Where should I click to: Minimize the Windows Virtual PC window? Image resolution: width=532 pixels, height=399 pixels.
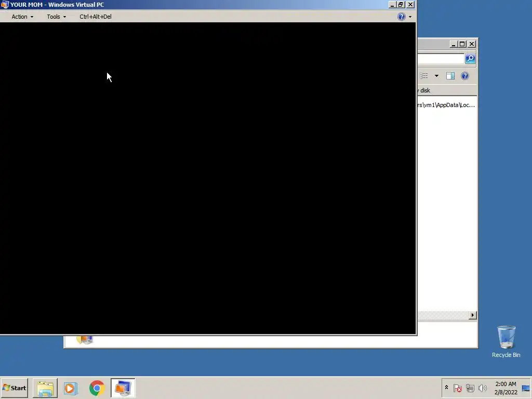(x=392, y=4)
